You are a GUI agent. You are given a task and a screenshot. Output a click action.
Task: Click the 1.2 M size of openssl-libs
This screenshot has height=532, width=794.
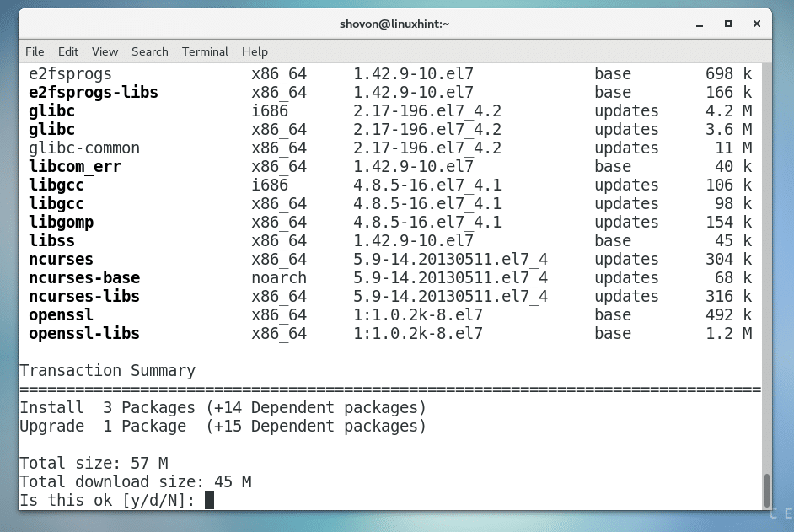(729, 334)
